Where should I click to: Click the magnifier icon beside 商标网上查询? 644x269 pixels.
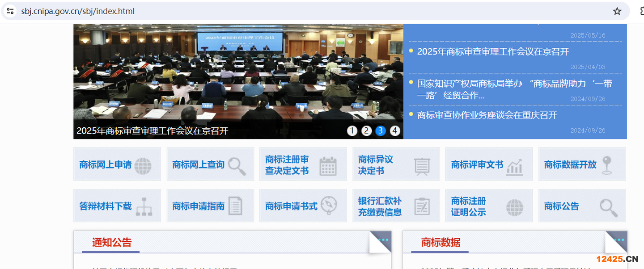point(237,166)
